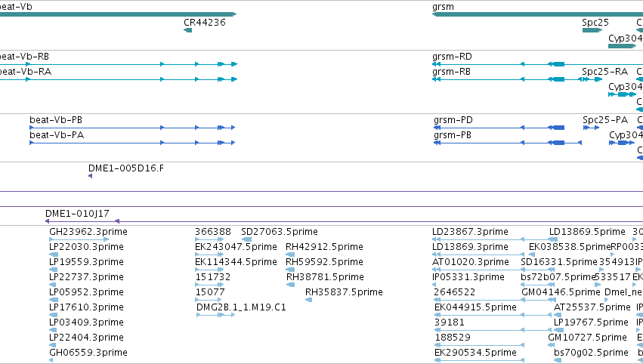The width and height of the screenshot is (643, 364).
Task: Select the RH35837.5prime EST label
Action: (344, 292)
